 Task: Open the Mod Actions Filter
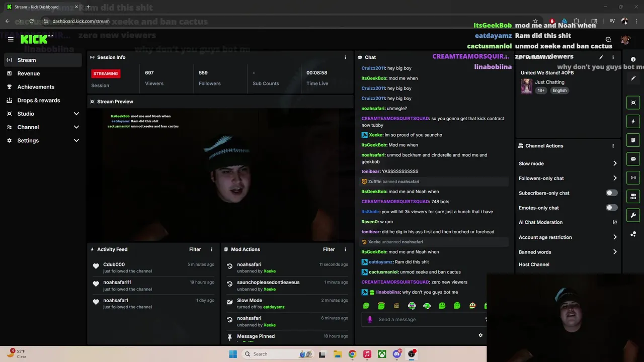[329, 249]
